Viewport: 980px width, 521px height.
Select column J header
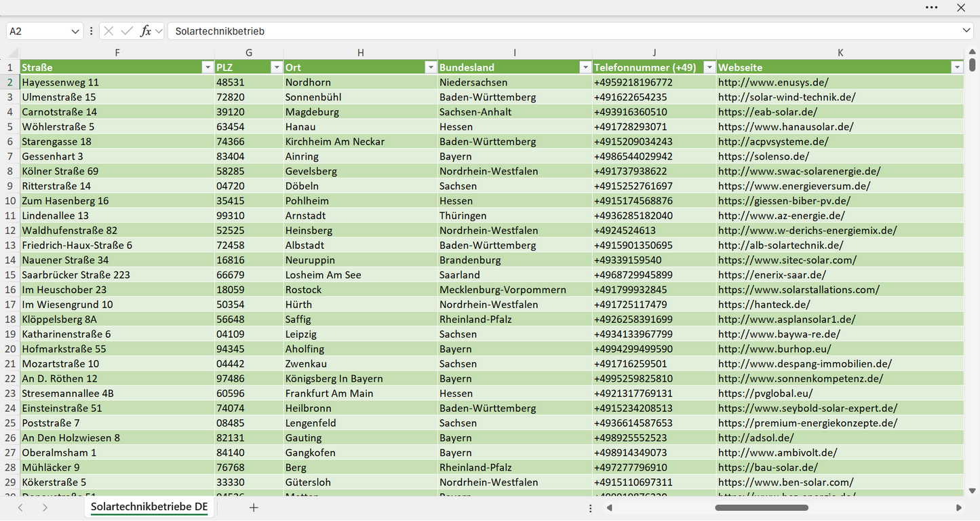[x=654, y=53]
